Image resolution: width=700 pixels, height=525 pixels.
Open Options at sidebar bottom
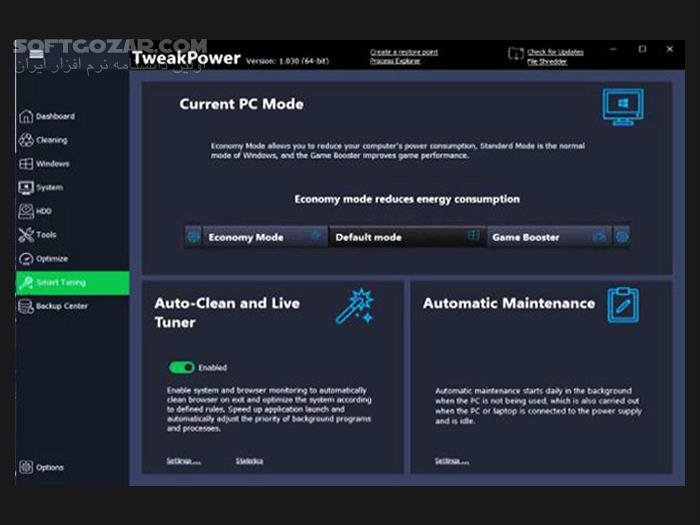72,467
